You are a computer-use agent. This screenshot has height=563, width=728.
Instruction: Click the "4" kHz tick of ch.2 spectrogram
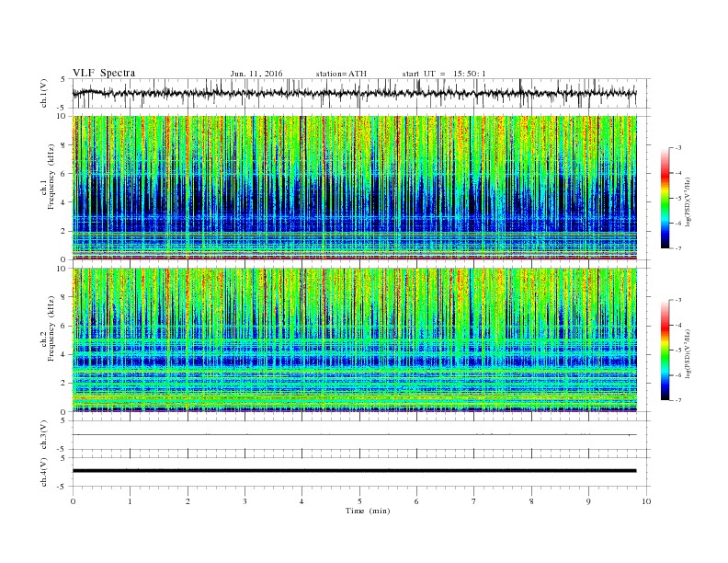[63, 354]
